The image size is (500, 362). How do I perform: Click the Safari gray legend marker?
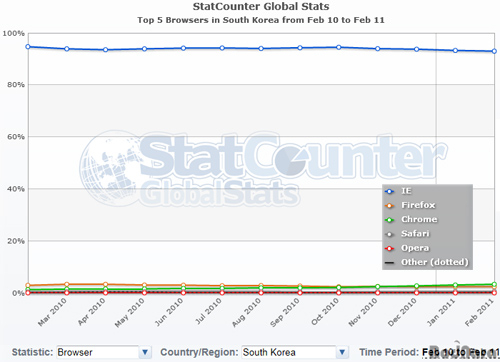tap(389, 234)
